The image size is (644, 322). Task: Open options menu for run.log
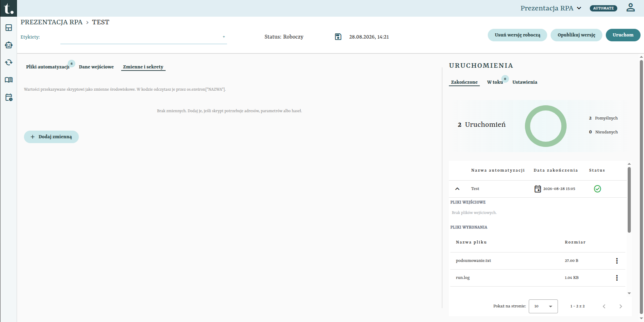click(617, 278)
